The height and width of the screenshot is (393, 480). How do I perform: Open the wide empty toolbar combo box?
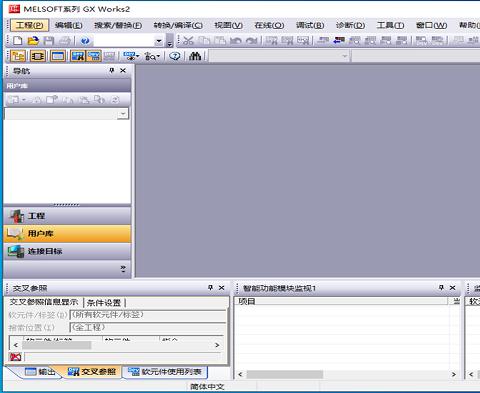tap(279, 56)
